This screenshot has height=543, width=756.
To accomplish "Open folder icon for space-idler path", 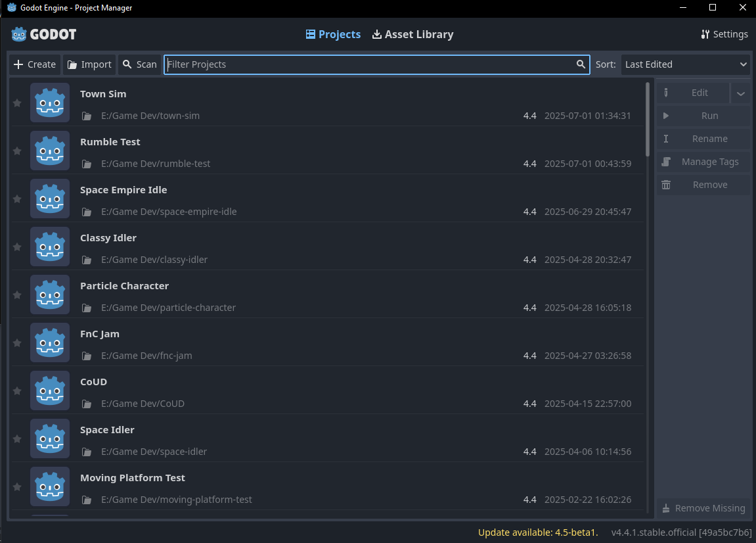I will click(x=87, y=452).
